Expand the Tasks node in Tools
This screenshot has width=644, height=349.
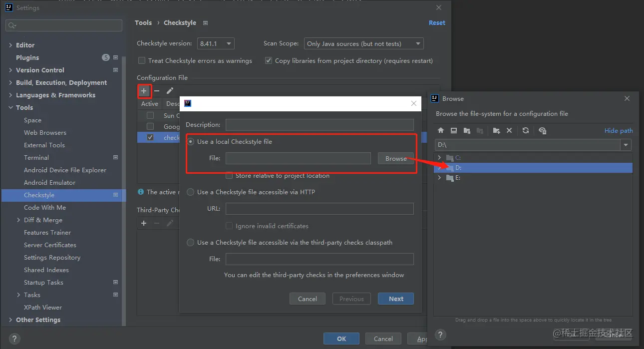(x=18, y=295)
